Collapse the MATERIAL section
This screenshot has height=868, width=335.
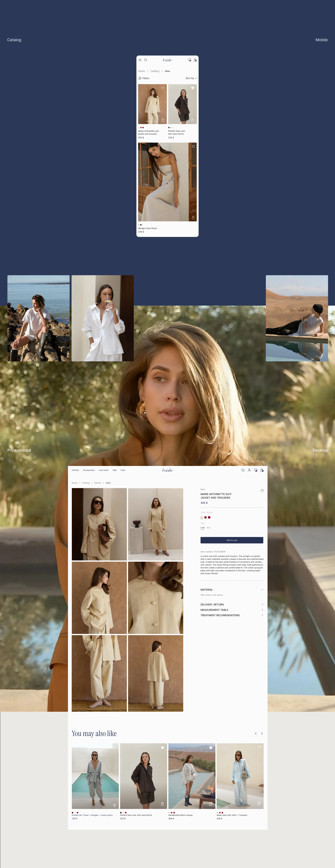(x=232, y=590)
